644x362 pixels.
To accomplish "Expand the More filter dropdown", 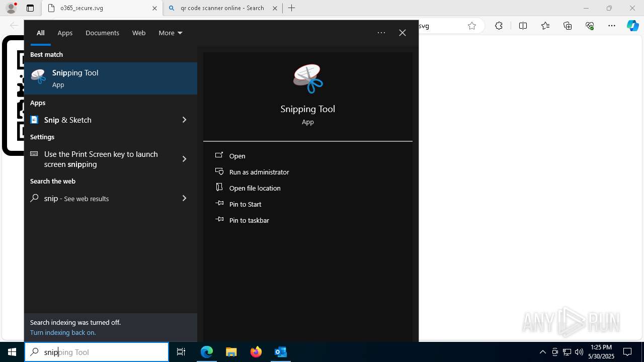I will pos(171,33).
